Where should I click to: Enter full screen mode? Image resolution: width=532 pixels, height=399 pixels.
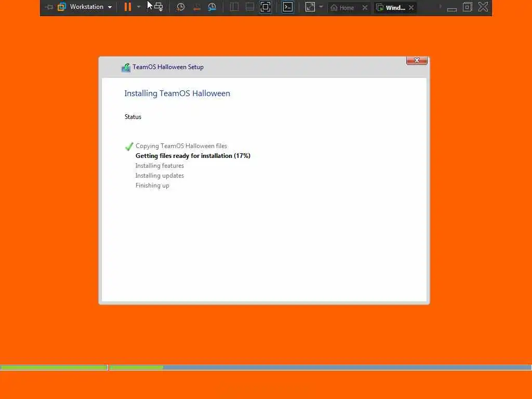pos(265,7)
